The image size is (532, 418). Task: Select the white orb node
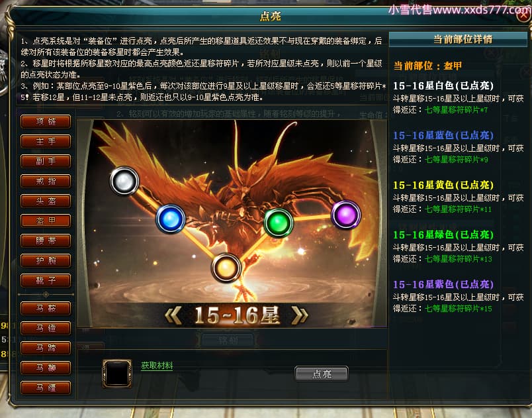pos(124,181)
